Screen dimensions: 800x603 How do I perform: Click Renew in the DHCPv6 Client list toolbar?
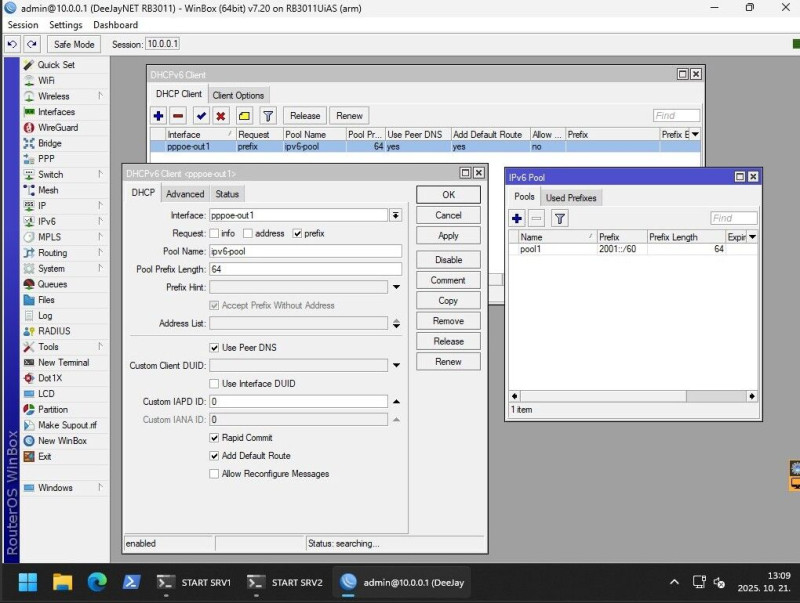pyautogui.click(x=349, y=116)
